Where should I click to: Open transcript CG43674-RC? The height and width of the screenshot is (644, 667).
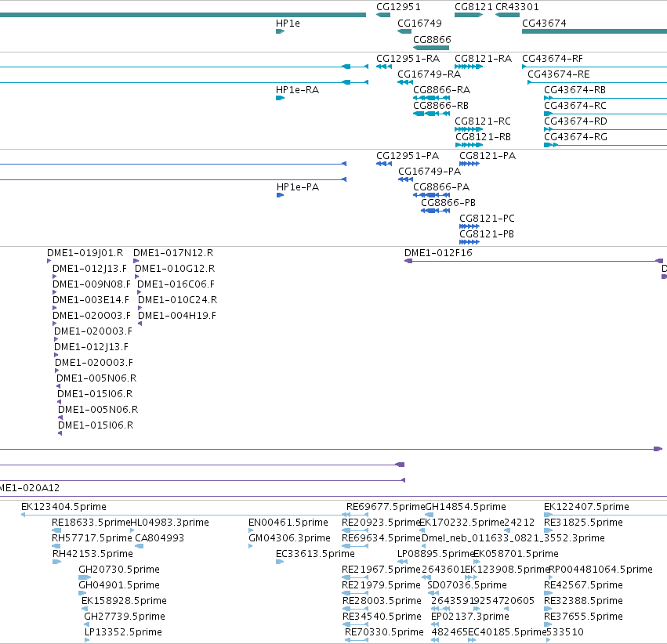click(575, 106)
